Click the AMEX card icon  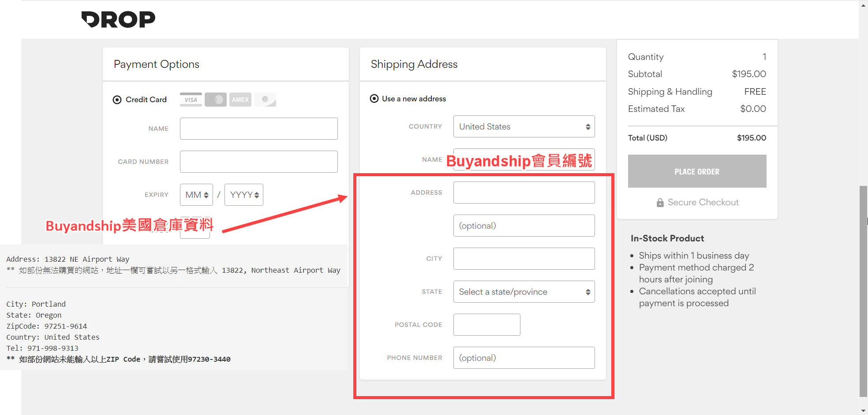(x=240, y=100)
